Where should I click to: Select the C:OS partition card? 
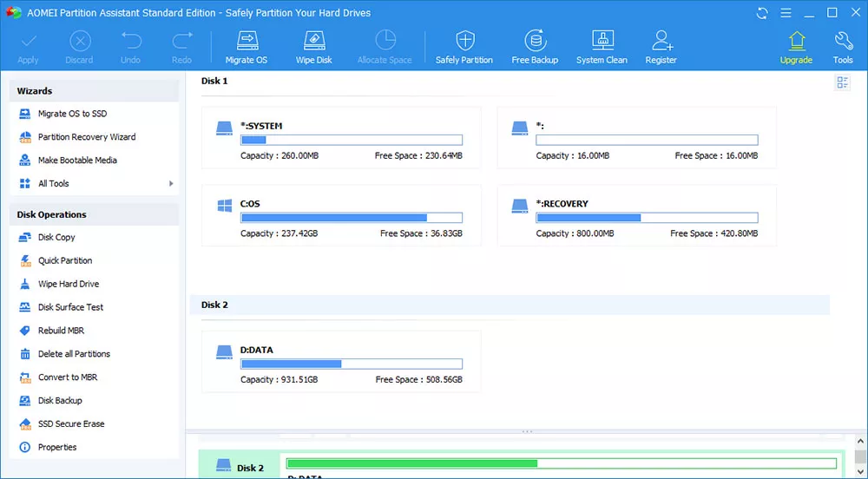point(341,215)
